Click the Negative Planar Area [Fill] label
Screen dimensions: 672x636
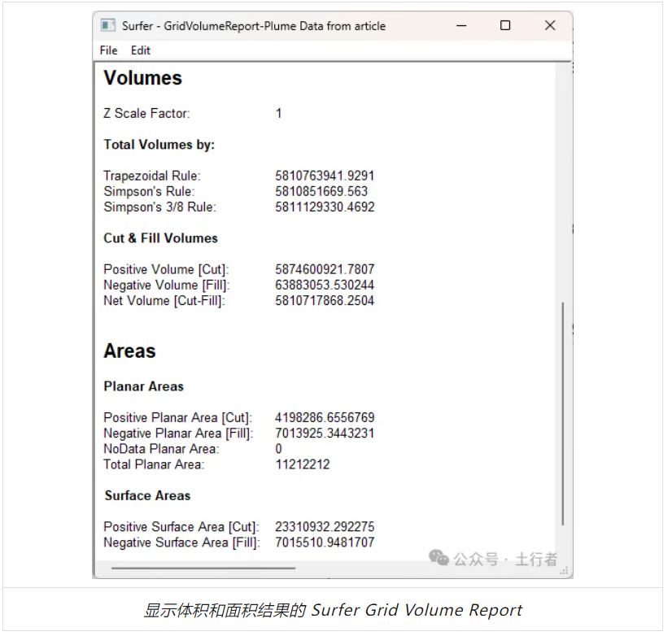coord(178,433)
